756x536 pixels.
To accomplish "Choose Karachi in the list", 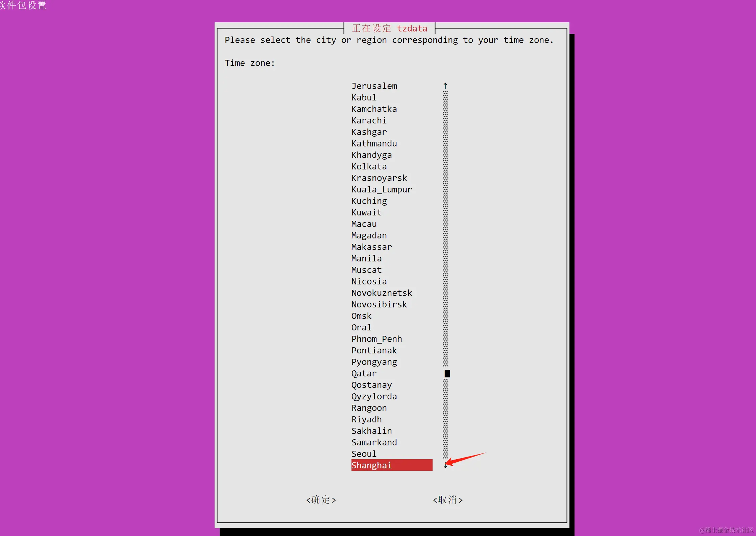I will 369,120.
